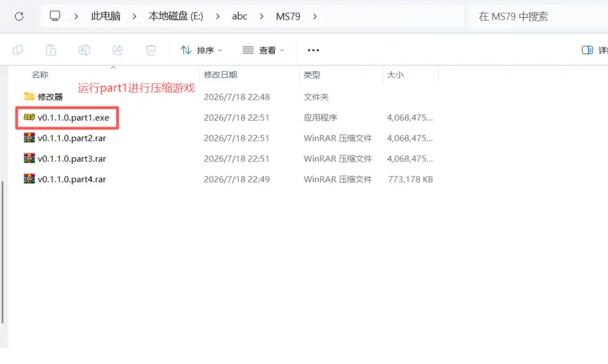Click the 773,178 KB size cell
This screenshot has width=608, height=364.
click(410, 179)
